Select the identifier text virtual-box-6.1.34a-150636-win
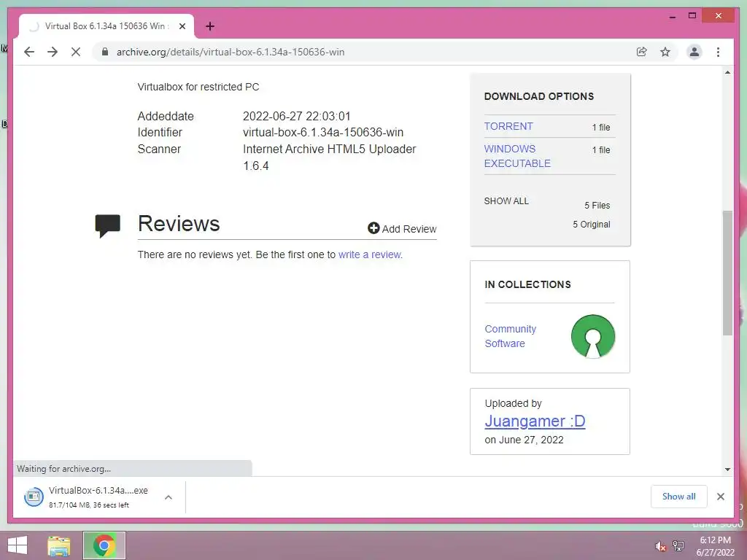 coord(323,133)
